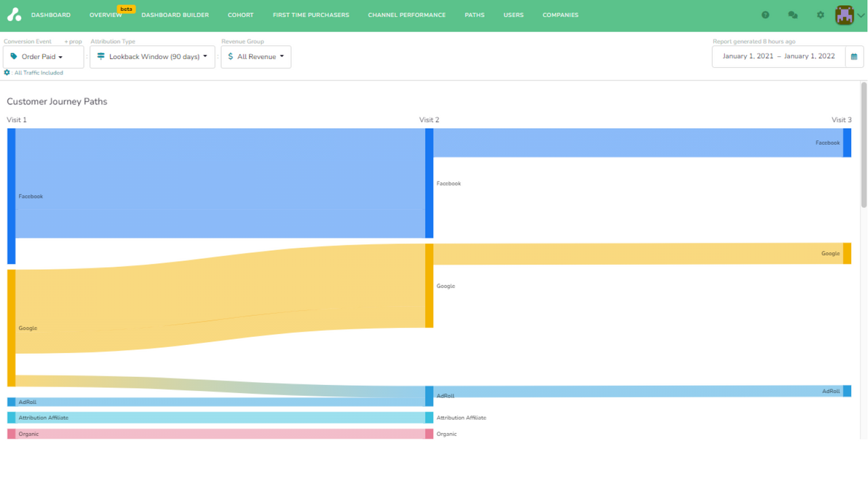Image resolution: width=868 pixels, height=488 pixels.
Task: Click the +prop link next to Conversion Event
Action: click(73, 41)
